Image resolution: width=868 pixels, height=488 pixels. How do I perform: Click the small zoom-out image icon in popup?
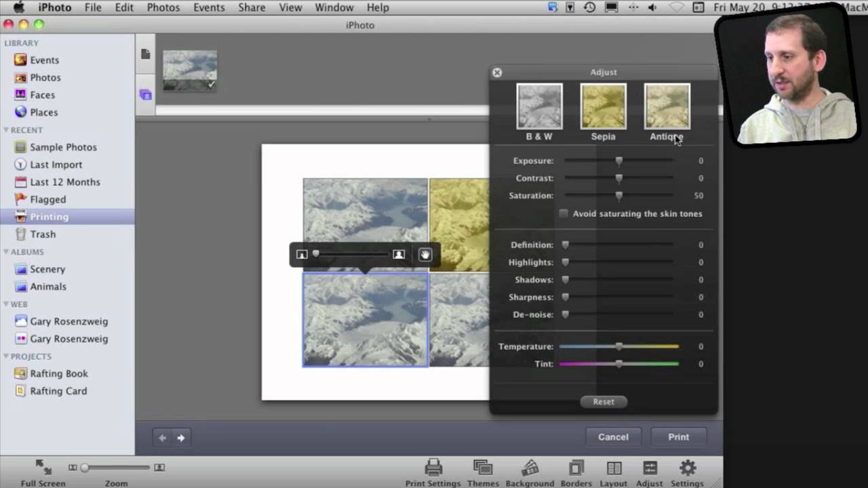click(302, 254)
